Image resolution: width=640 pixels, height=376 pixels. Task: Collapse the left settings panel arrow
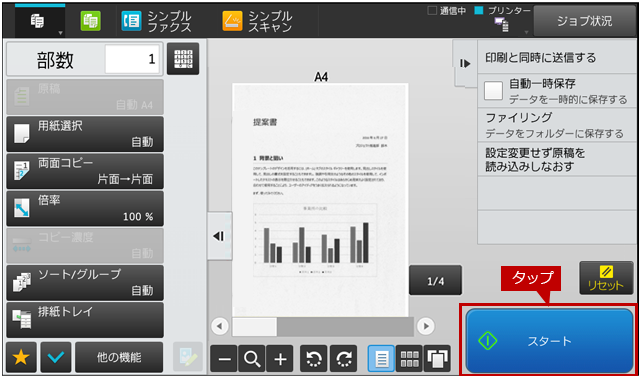click(220, 236)
